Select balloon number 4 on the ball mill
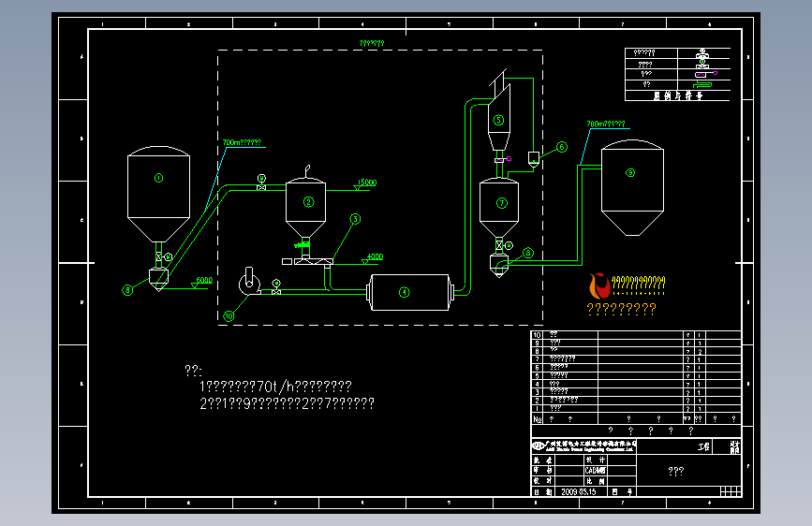 pos(405,293)
